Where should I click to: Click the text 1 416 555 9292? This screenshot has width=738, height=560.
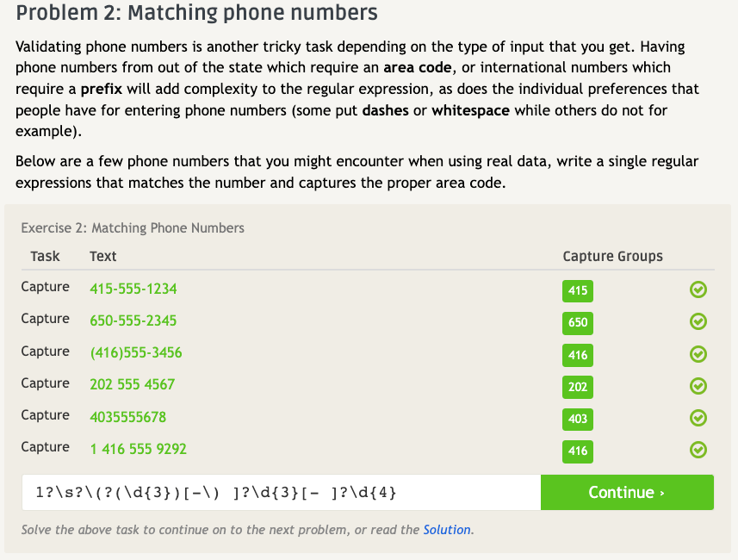point(138,448)
